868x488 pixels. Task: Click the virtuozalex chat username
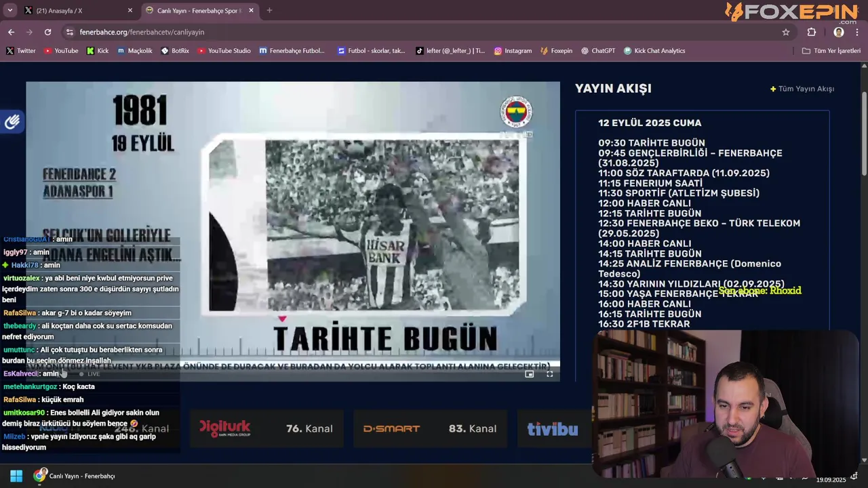(21, 278)
